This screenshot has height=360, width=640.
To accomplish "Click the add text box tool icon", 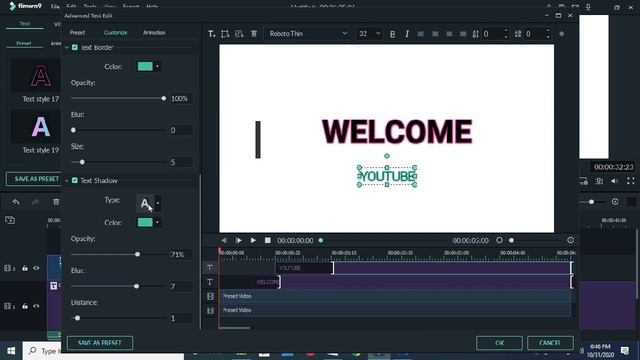I will pyautogui.click(x=211, y=34).
